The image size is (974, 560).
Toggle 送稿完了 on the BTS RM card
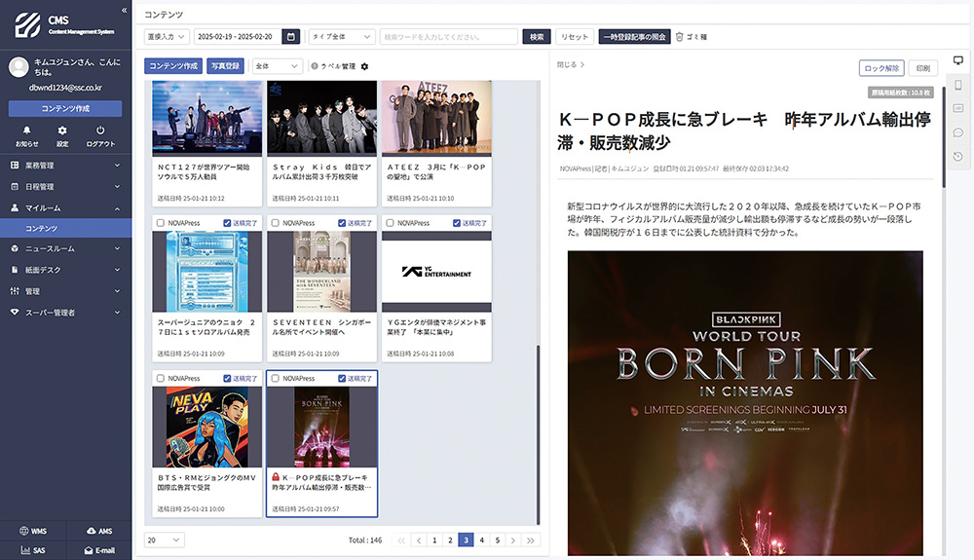click(227, 378)
